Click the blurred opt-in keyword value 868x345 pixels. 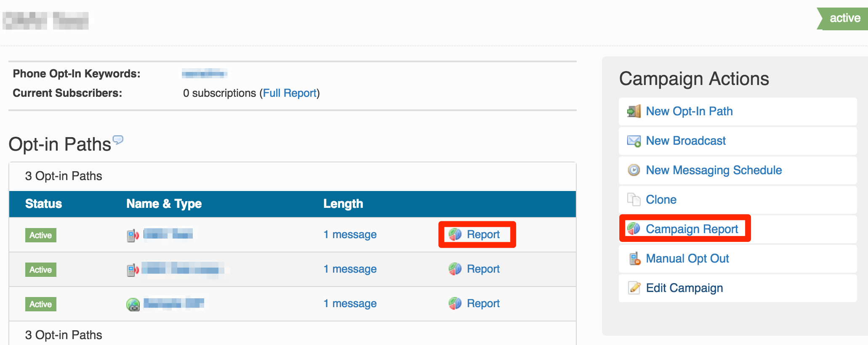(205, 74)
